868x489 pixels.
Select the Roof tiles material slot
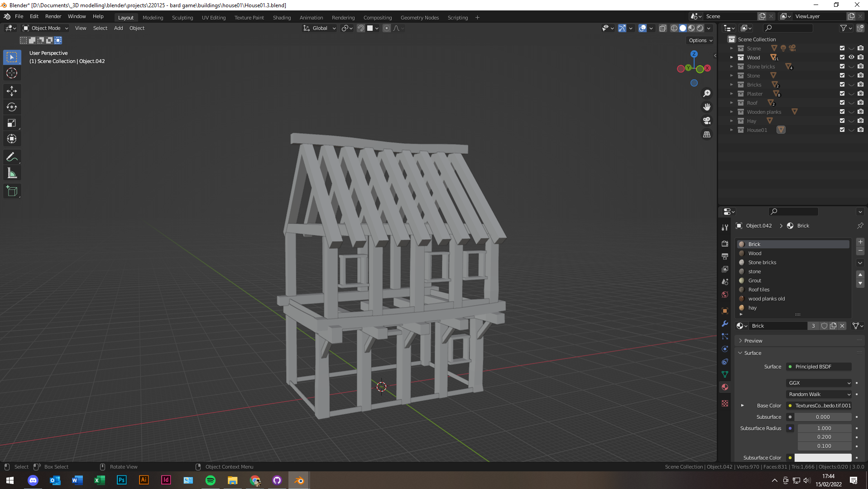[758, 290]
